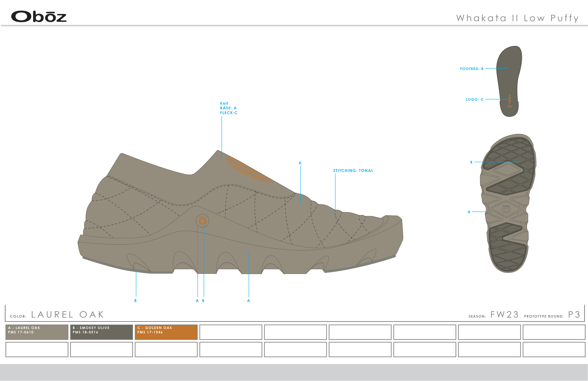Click the first empty swatch box after Golden Oak
This screenshot has width=588, height=381.
231,332
